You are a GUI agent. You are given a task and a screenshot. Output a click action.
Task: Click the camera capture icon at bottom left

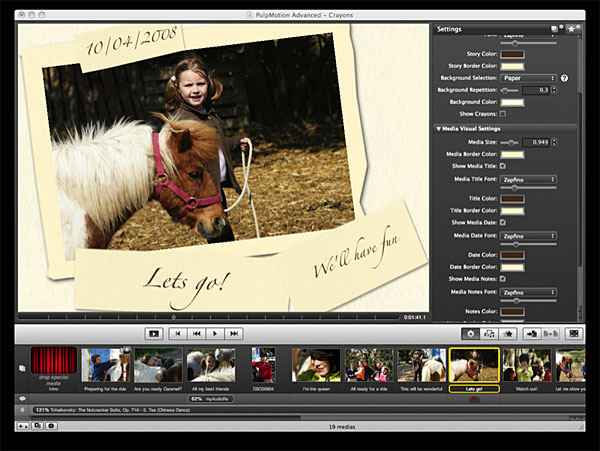(x=51, y=426)
